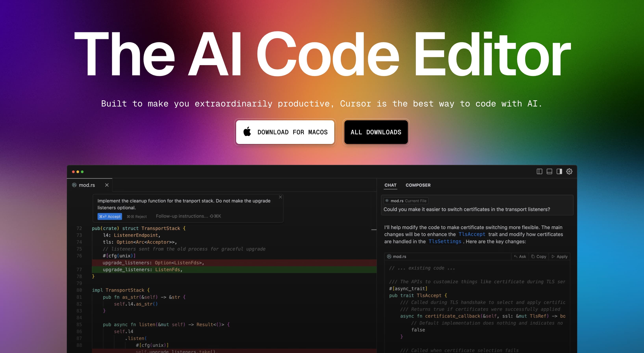Toggle the right sidebar layout icon
The image size is (644, 353).
pos(559,172)
